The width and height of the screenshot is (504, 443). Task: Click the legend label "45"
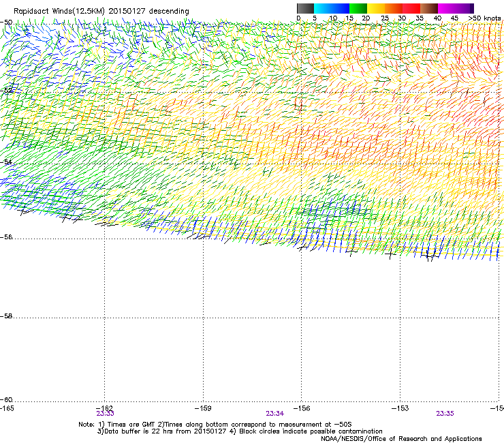pyautogui.click(x=454, y=18)
